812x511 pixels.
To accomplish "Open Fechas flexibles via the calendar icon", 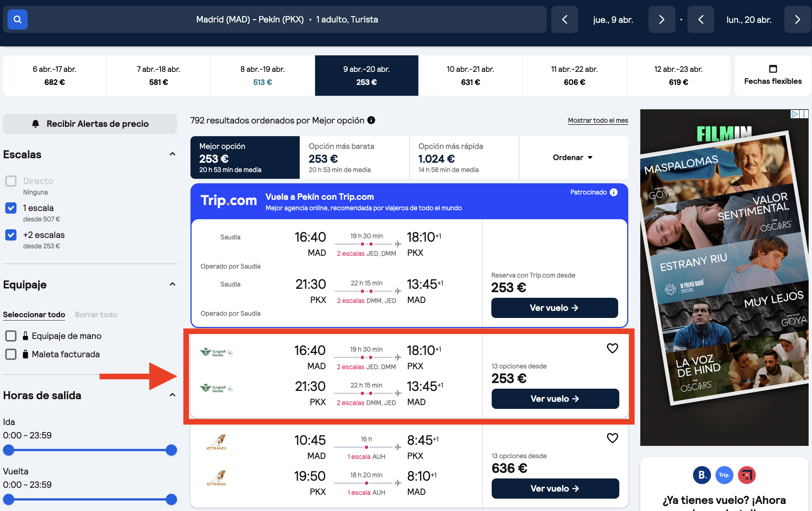I will click(x=772, y=70).
